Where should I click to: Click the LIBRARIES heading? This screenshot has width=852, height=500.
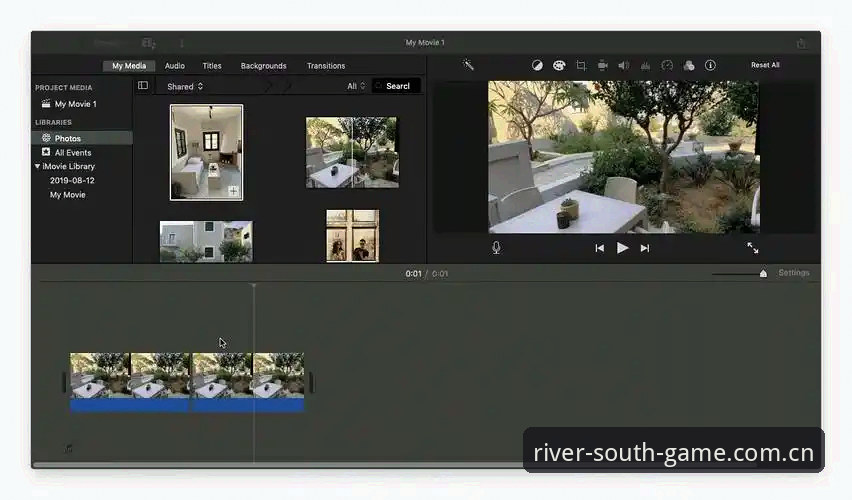tap(53, 122)
